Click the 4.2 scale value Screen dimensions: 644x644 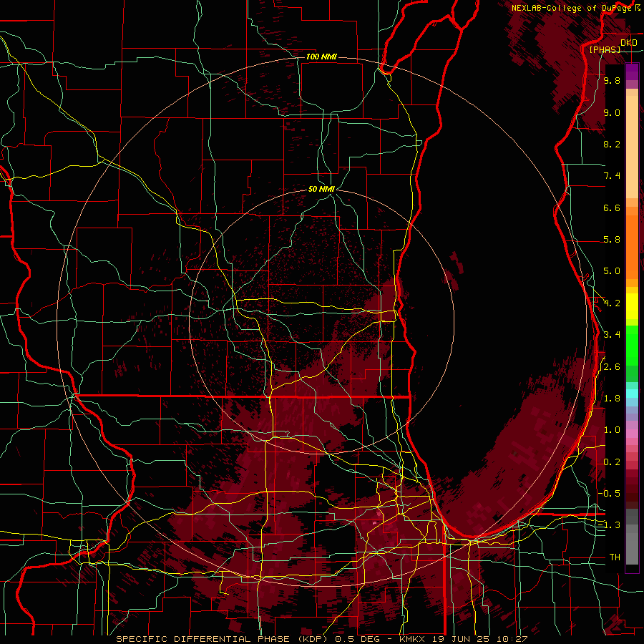pyautogui.click(x=612, y=303)
